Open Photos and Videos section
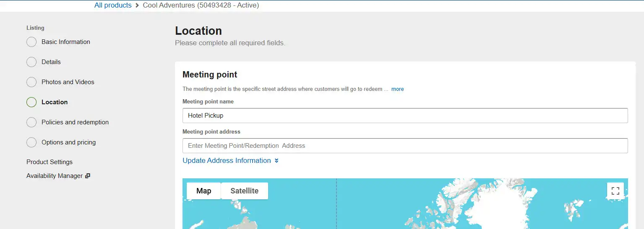Screen dimensions: 644x229 pyautogui.click(x=68, y=82)
